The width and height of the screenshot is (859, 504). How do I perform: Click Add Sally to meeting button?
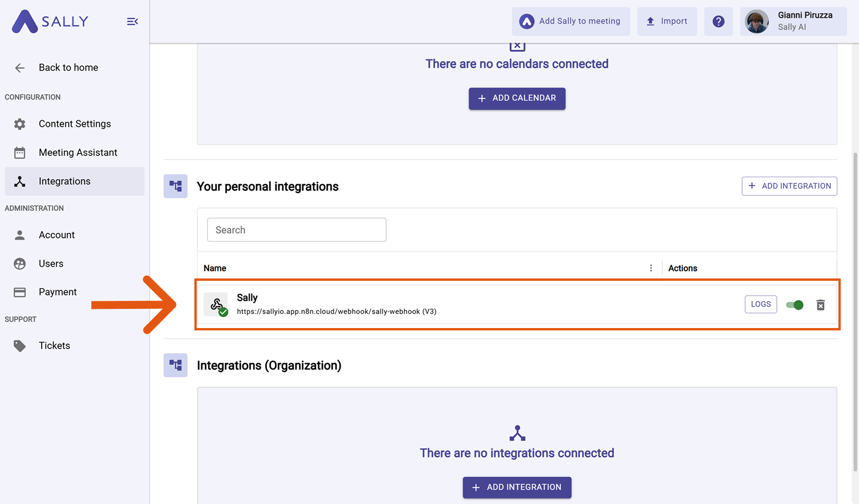(x=570, y=21)
